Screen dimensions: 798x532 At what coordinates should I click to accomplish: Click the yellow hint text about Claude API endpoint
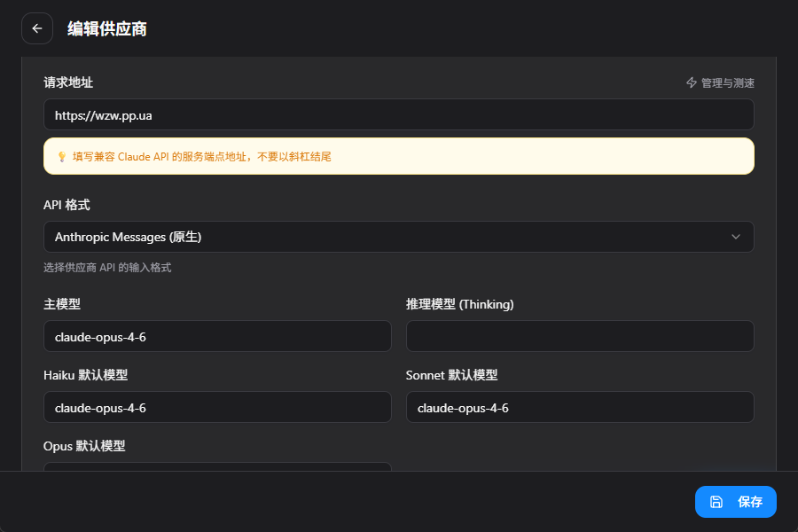(201, 157)
